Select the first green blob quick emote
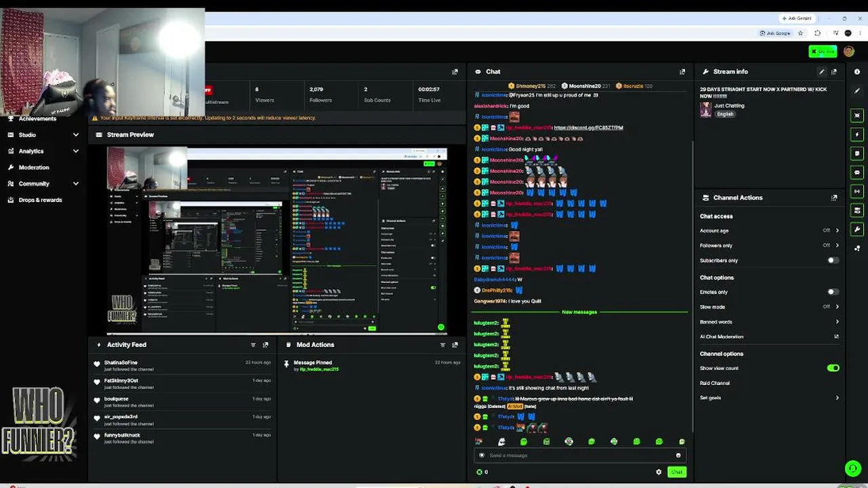This screenshot has height=488, width=868. 524,441
